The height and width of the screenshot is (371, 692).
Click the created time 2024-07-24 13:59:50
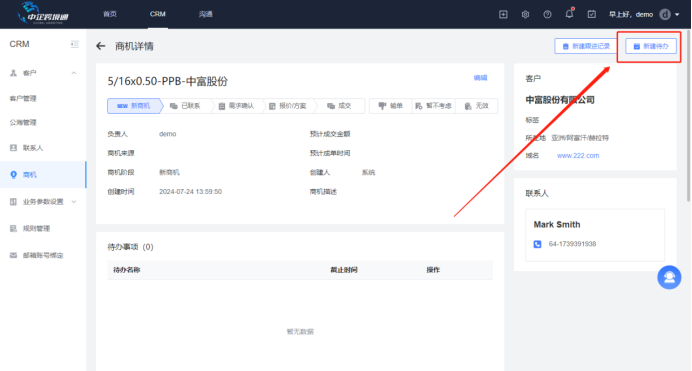190,191
